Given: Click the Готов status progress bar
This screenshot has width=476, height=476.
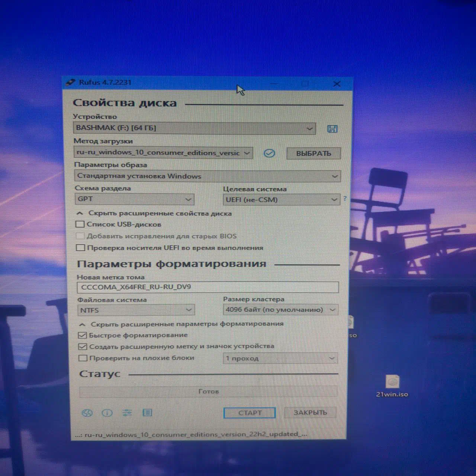Looking at the screenshot, I should click(x=208, y=391).
